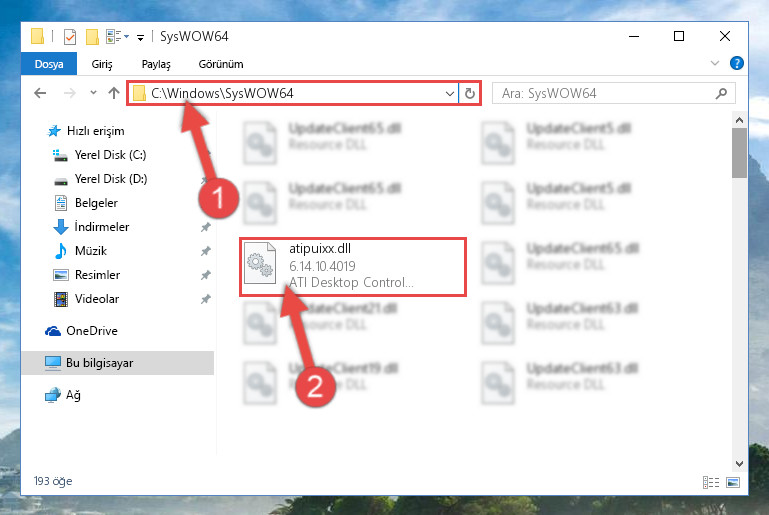Open the Dosya file menu tab
This screenshot has width=769, height=515.
pos(49,64)
